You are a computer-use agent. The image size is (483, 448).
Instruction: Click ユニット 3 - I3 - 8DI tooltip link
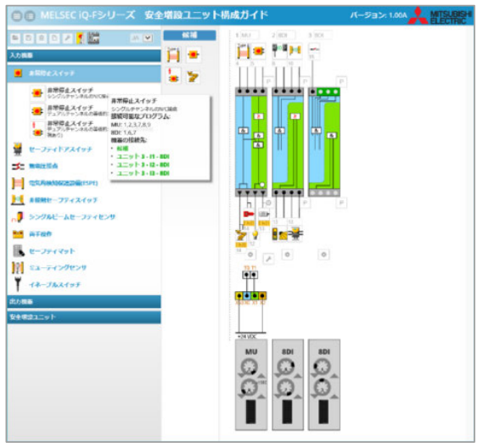[143, 173]
